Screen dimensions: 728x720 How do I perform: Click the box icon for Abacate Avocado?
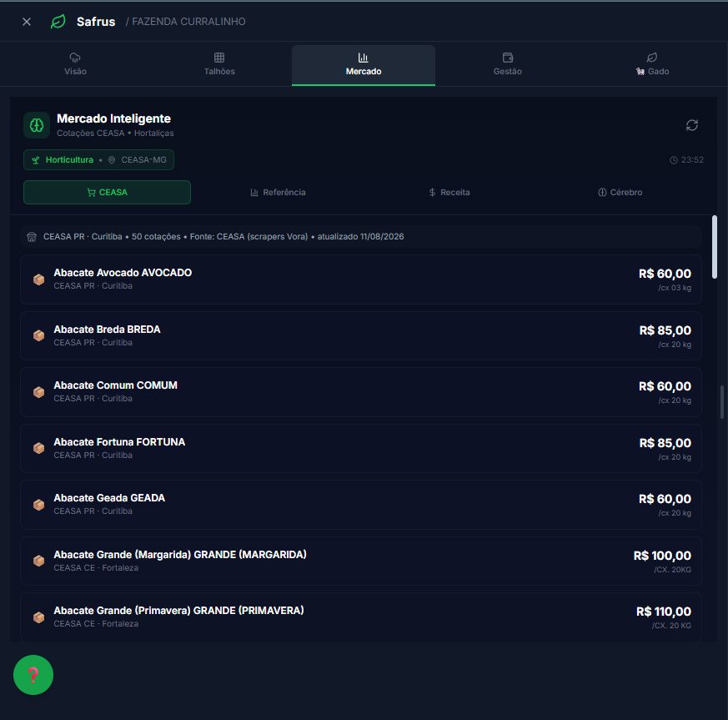click(39, 279)
